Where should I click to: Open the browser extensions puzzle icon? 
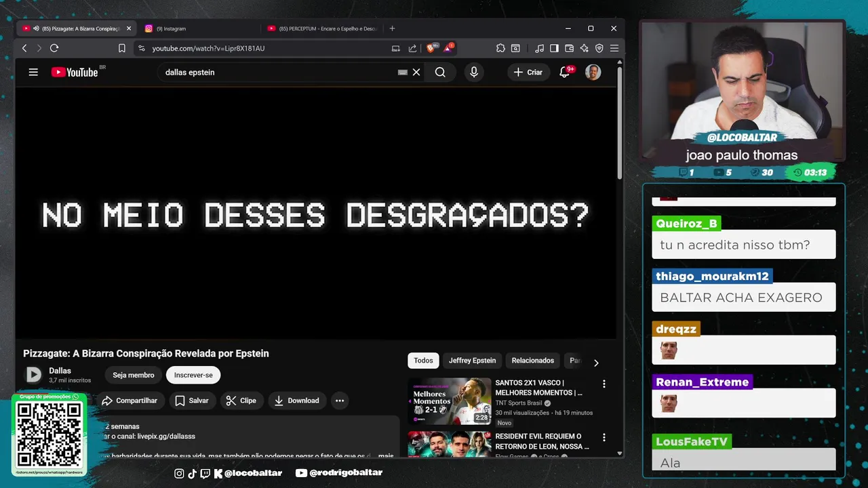tap(500, 48)
